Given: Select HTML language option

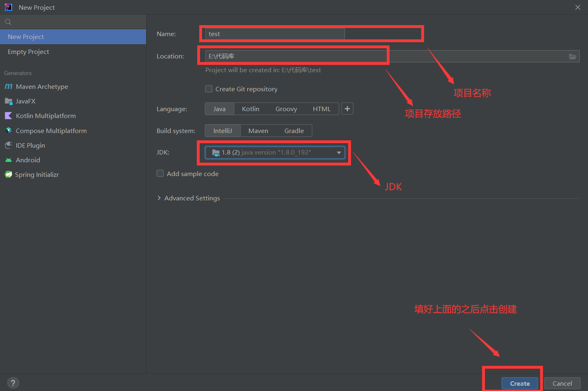Looking at the screenshot, I should tap(322, 109).
